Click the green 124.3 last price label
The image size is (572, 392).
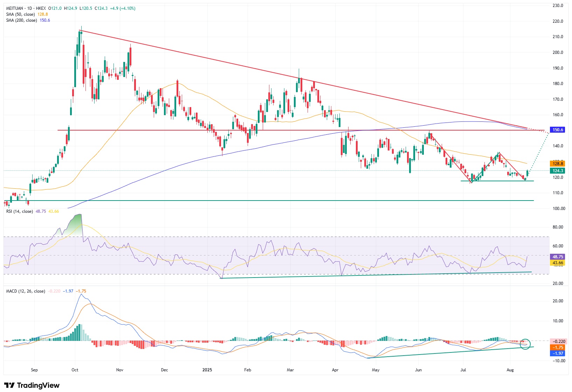tap(558, 171)
